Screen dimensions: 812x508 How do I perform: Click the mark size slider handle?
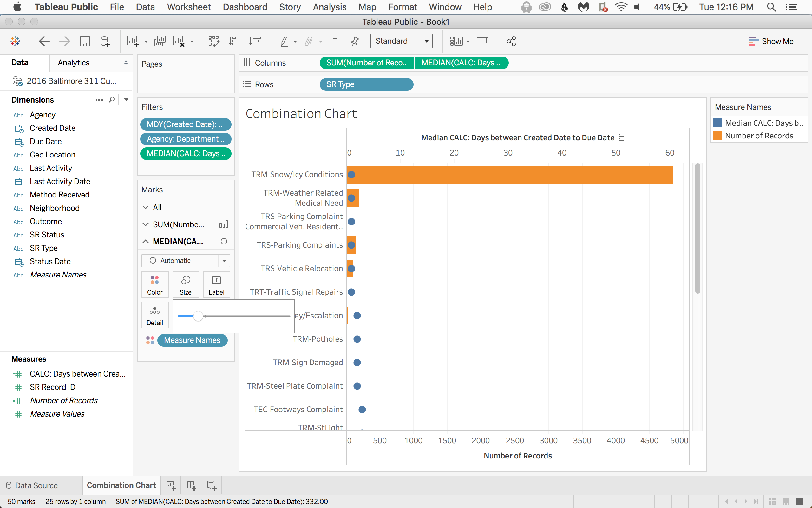tap(198, 316)
